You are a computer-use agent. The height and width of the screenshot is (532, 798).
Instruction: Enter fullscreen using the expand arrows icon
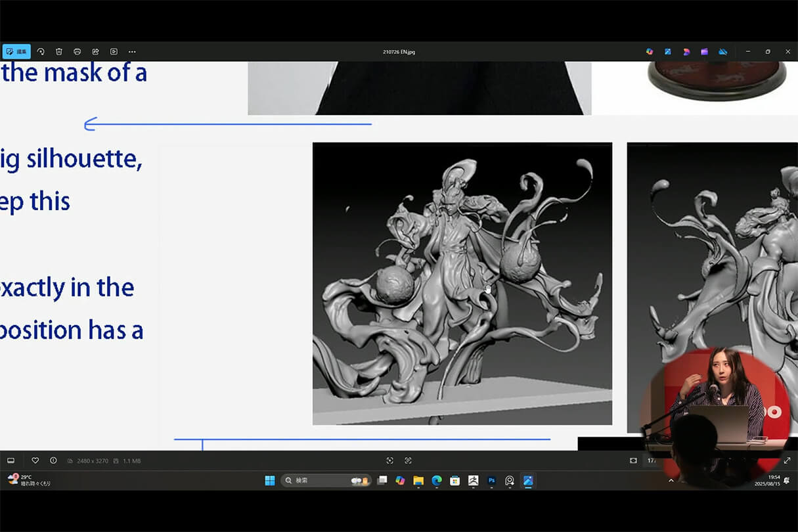coord(787,460)
